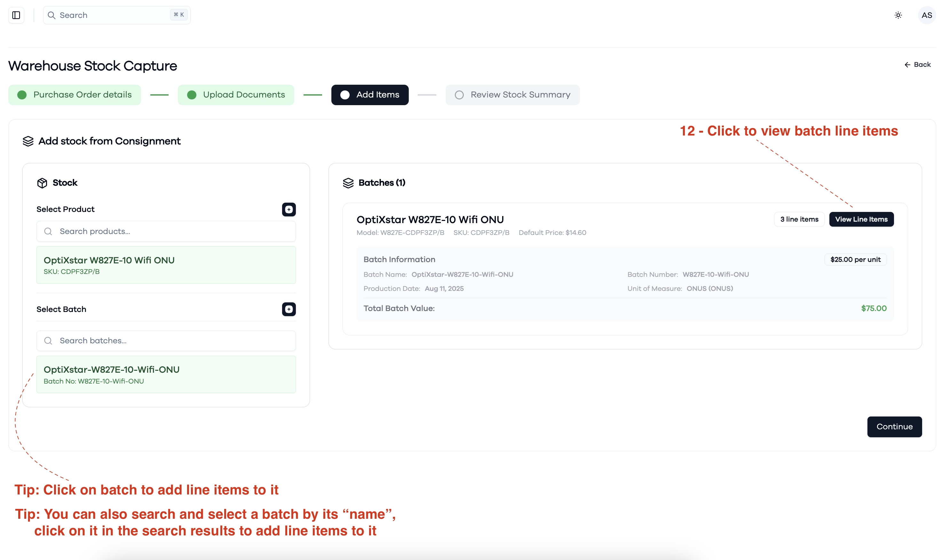Viewport: 941px width, 560px height.
Task: Continue to the next step
Action: (895, 427)
